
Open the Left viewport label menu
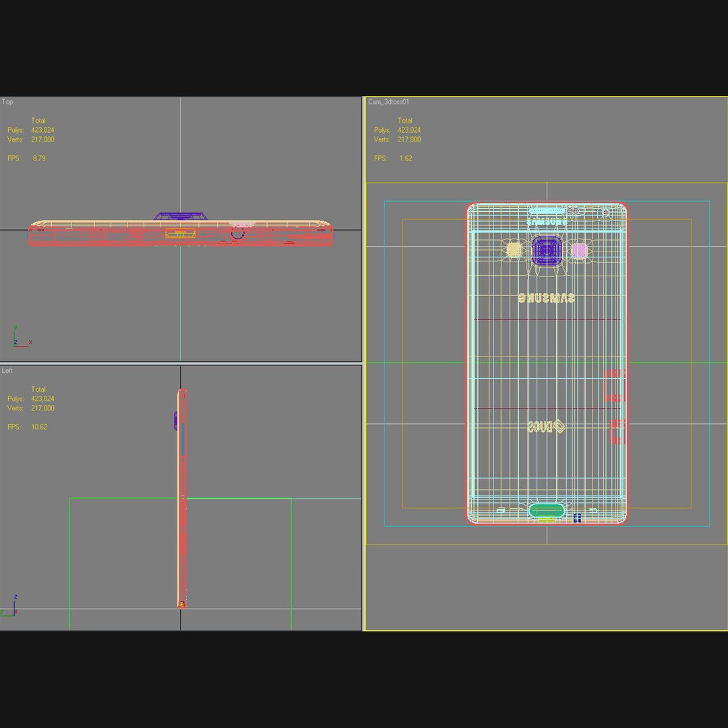point(7,371)
